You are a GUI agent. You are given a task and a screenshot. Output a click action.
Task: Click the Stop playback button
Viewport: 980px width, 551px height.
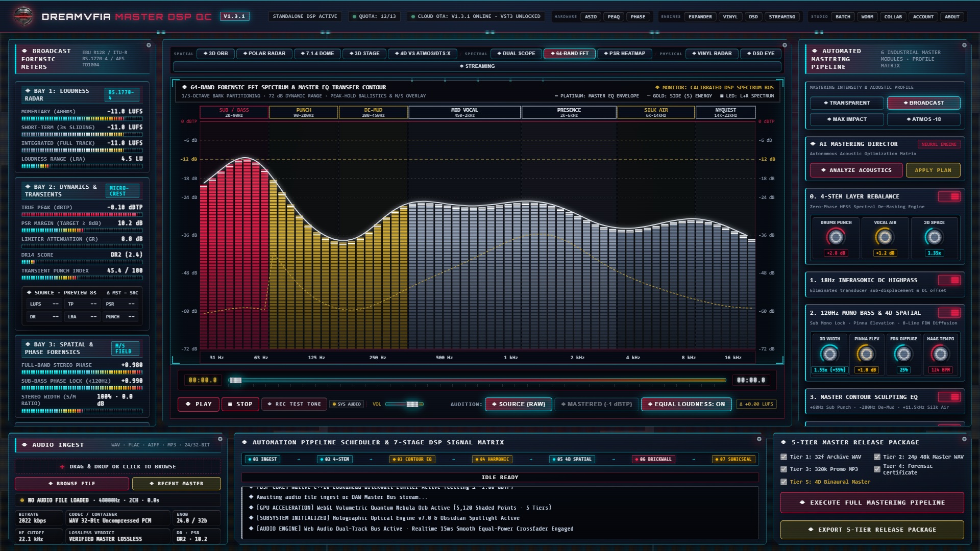point(240,404)
